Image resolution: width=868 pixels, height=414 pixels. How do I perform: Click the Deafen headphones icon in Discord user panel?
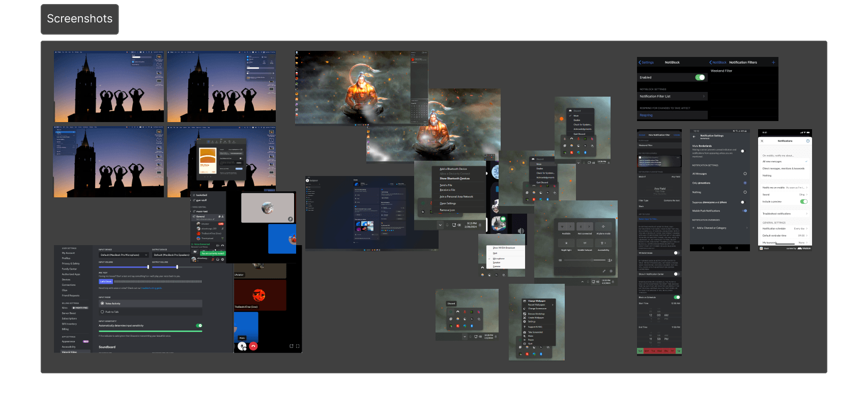(x=218, y=259)
